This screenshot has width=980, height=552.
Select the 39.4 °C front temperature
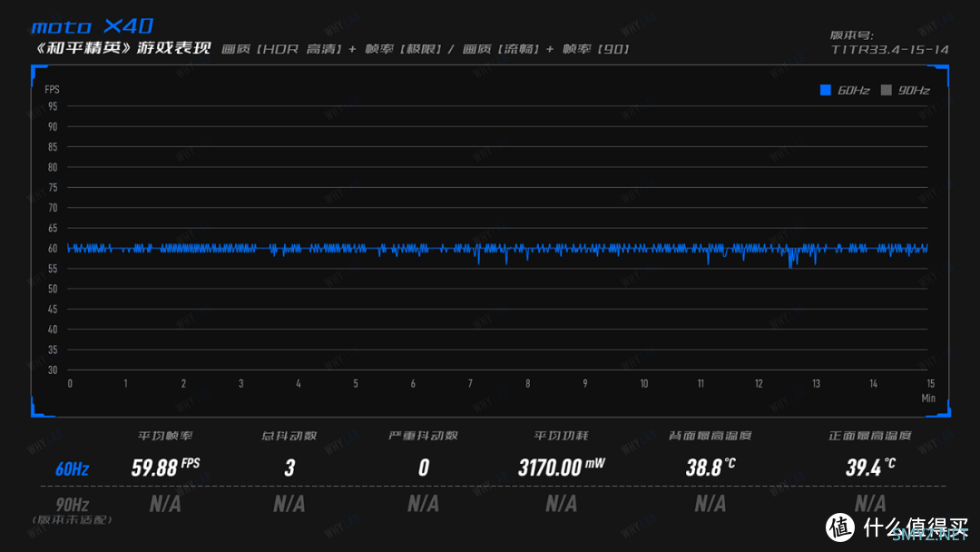[870, 467]
